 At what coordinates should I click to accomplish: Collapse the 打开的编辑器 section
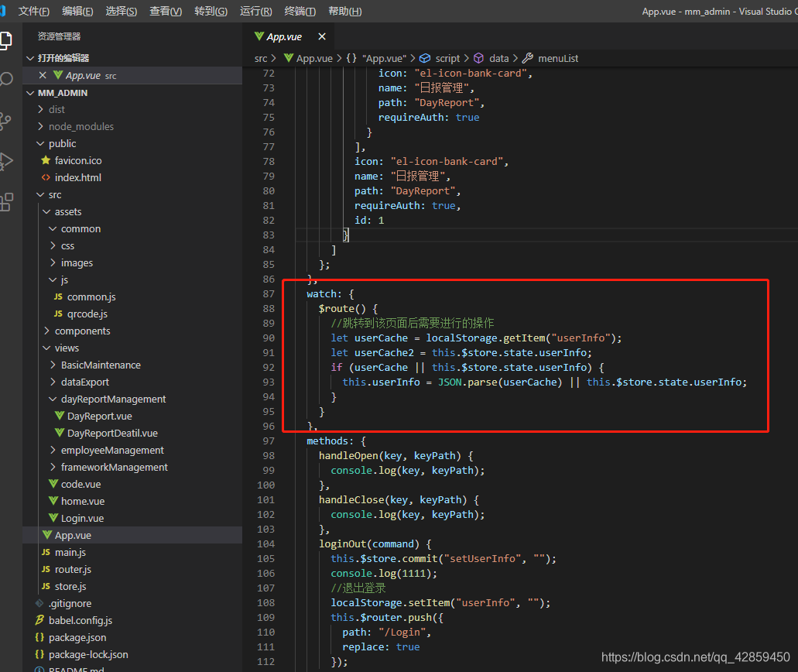point(30,59)
